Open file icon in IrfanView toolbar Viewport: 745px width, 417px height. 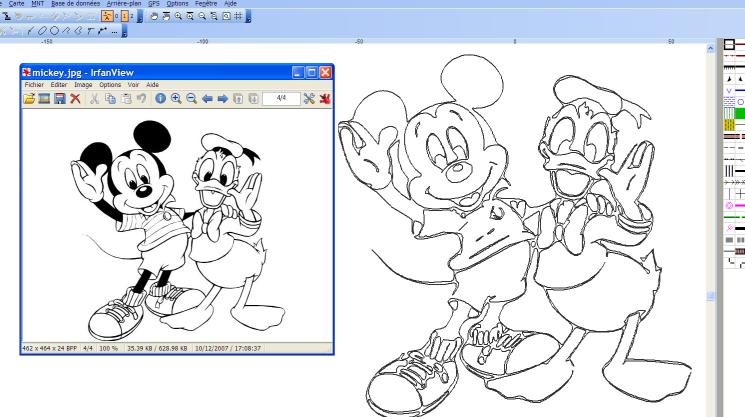29,98
